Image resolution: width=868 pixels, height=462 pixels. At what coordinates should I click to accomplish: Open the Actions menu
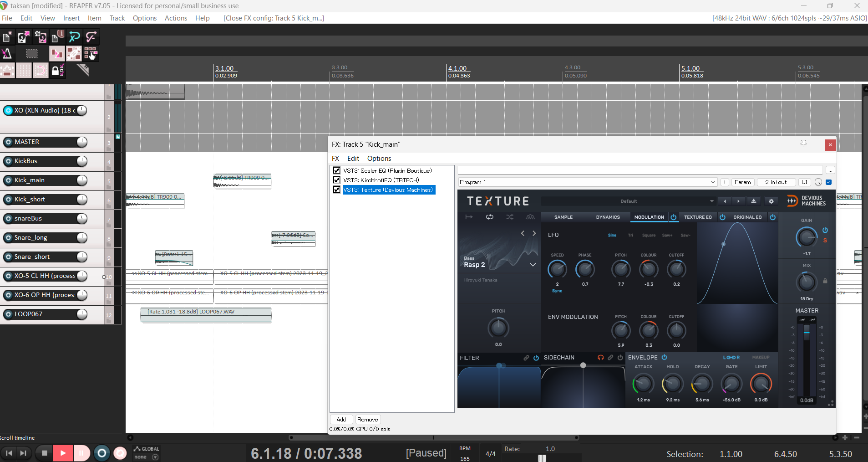pos(176,18)
